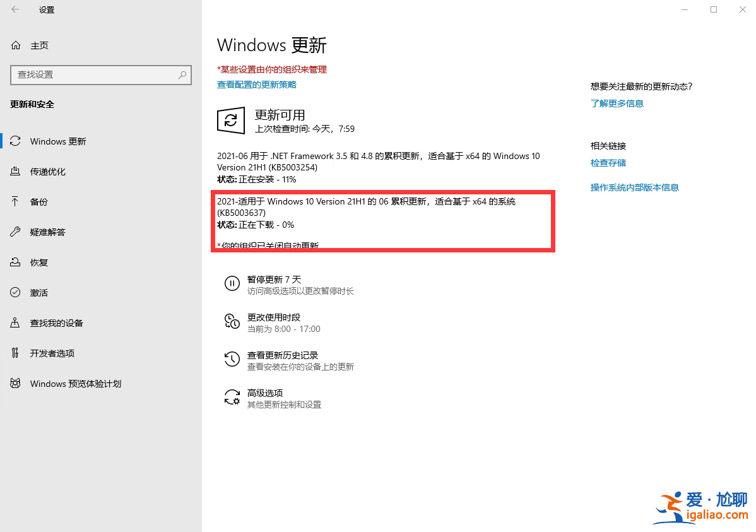Select 激活 in the sidebar

pyautogui.click(x=38, y=292)
